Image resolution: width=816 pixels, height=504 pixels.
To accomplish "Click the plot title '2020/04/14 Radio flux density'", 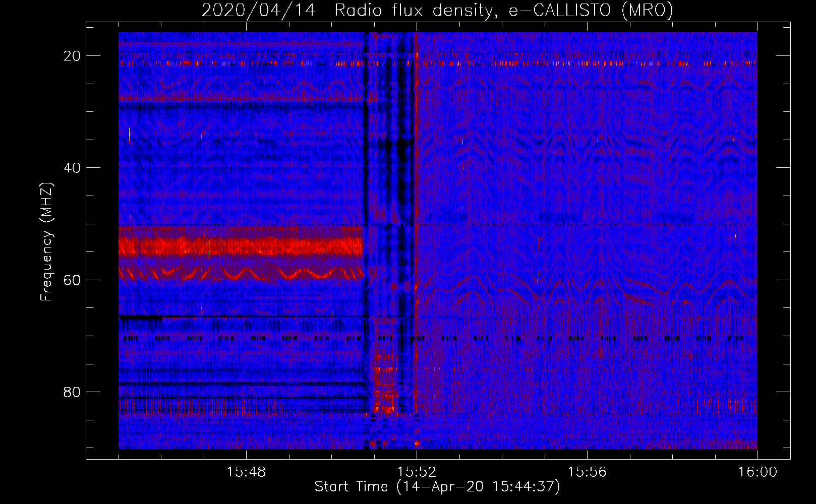I will pyautogui.click(x=437, y=10).
